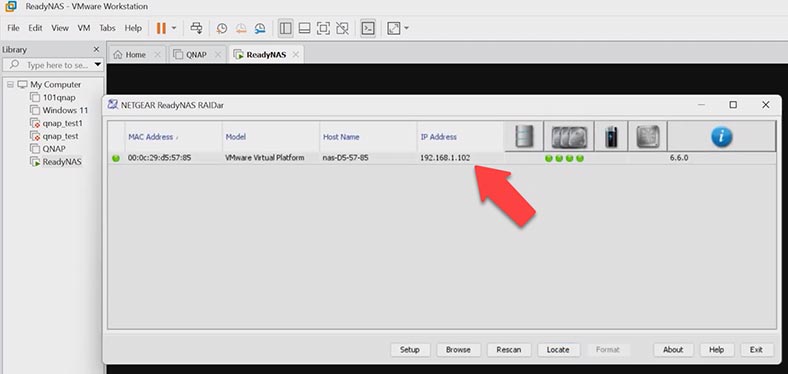Click the Setup button
Viewport: 788px width, 374px height.
410,350
